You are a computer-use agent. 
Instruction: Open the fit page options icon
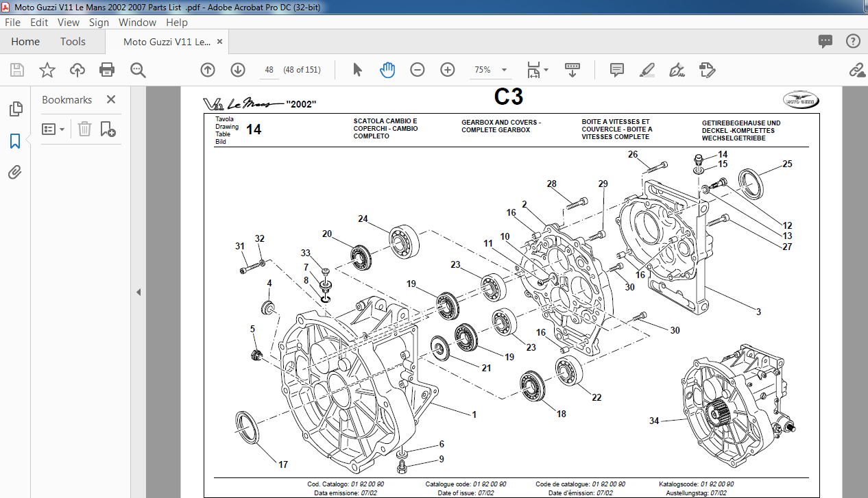click(533, 70)
